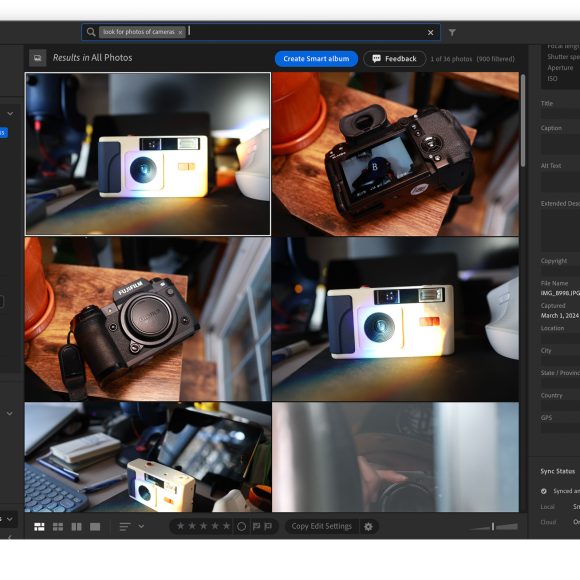Click Create Smart album button
The image size is (580, 580).
pyautogui.click(x=316, y=59)
